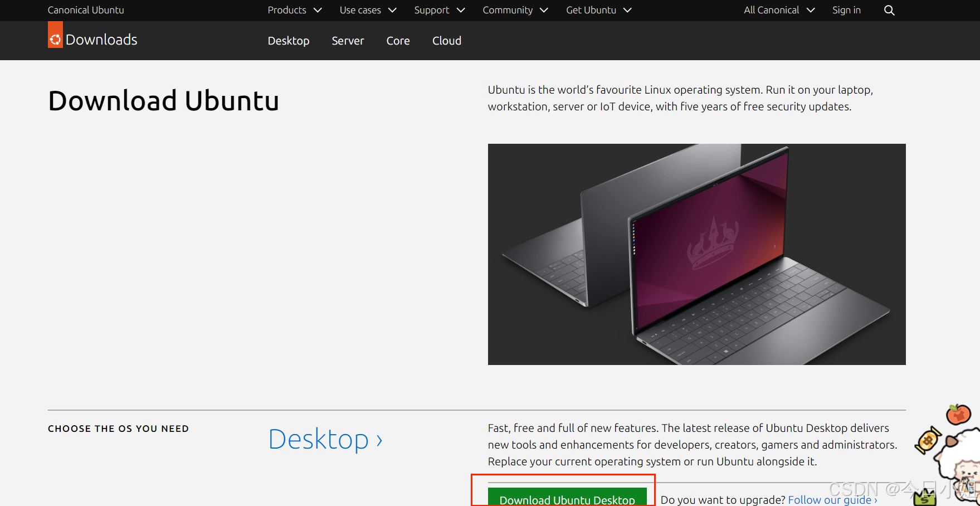Select the Core tab

pyautogui.click(x=398, y=41)
